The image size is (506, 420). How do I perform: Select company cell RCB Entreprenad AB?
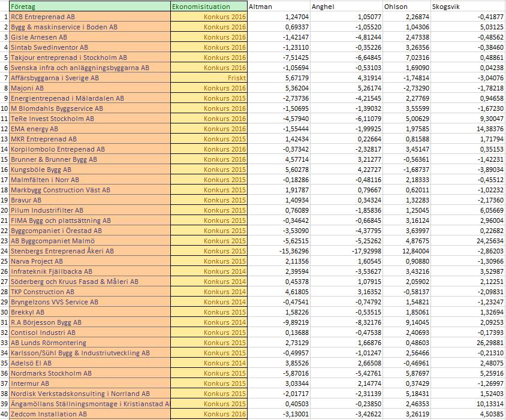tap(90, 17)
